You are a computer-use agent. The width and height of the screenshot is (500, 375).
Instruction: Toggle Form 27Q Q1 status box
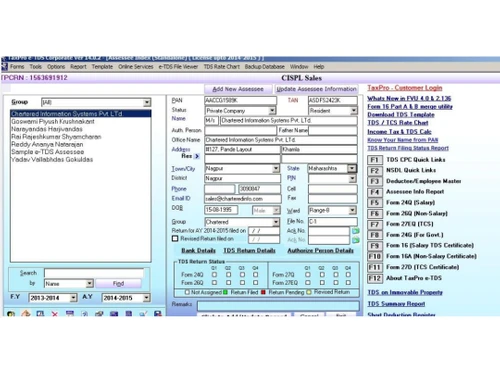(x=308, y=275)
